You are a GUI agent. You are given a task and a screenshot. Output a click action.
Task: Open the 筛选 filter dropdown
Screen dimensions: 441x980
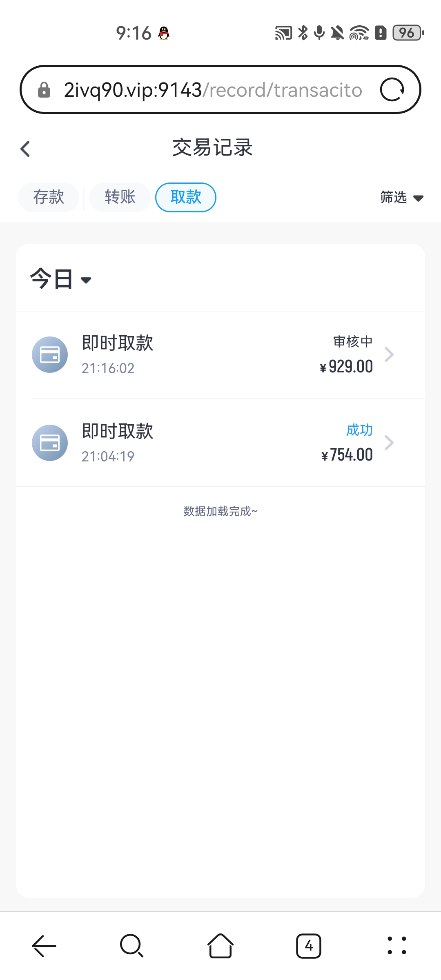click(401, 198)
